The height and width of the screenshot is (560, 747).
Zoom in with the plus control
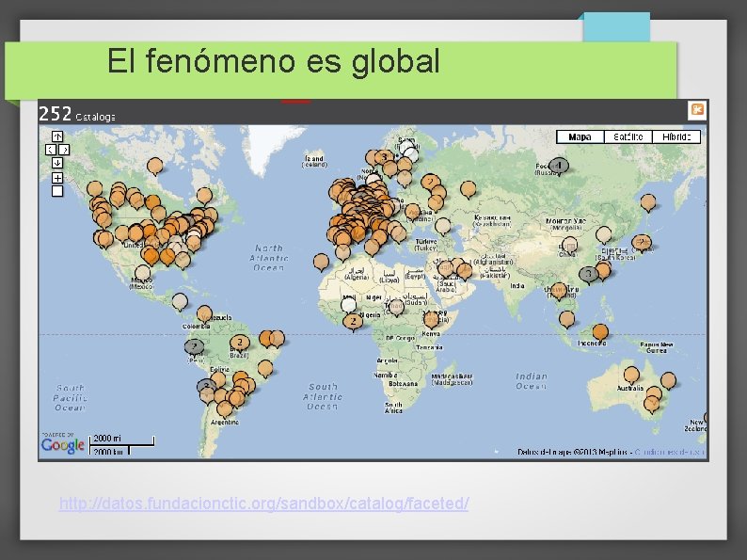pyautogui.click(x=57, y=178)
